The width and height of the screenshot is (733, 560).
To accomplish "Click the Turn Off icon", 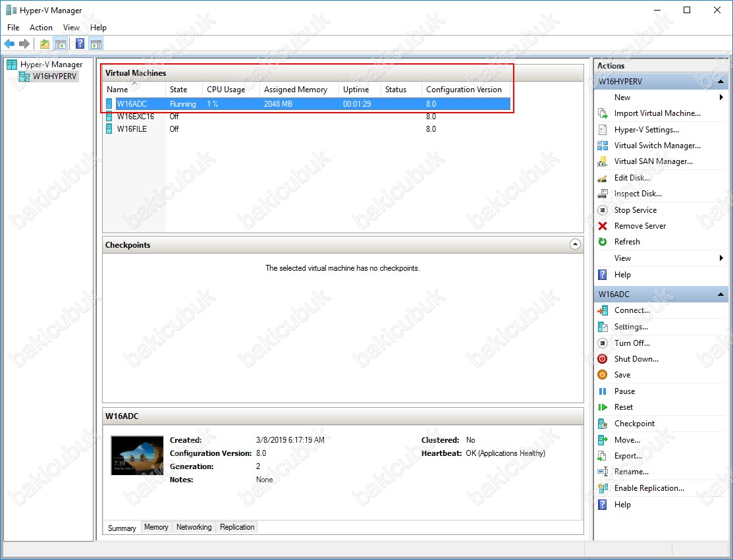I will coord(603,343).
